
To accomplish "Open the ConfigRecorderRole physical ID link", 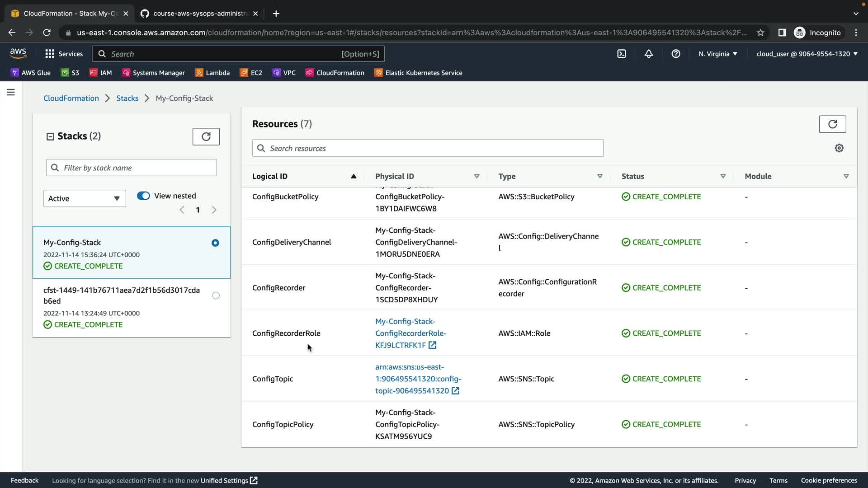I will tap(410, 333).
